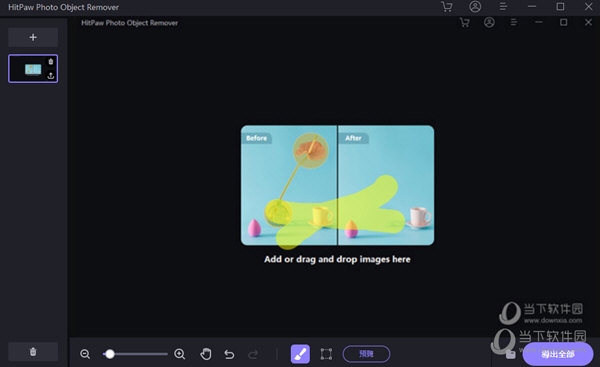This screenshot has width=600, height=367.
Task: Click the zoom slider handle
Action: click(x=110, y=354)
